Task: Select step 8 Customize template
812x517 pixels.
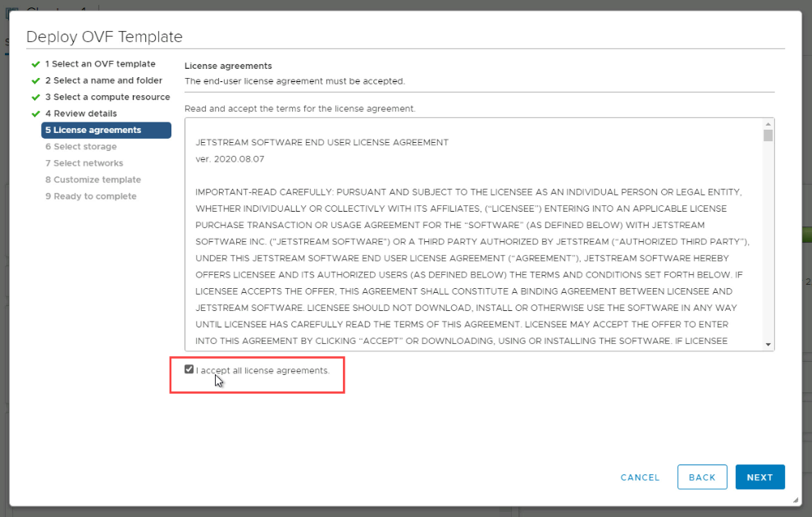Action: point(93,180)
